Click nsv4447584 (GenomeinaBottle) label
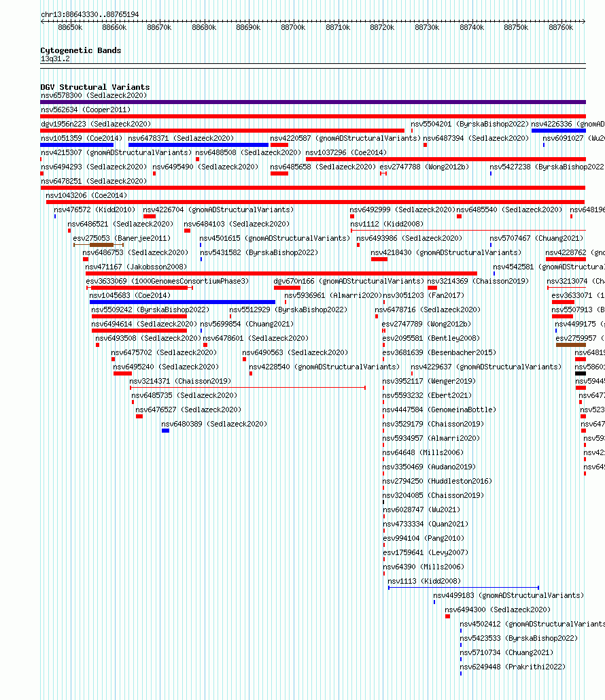Viewport: 605px width, 700px height. (439, 410)
